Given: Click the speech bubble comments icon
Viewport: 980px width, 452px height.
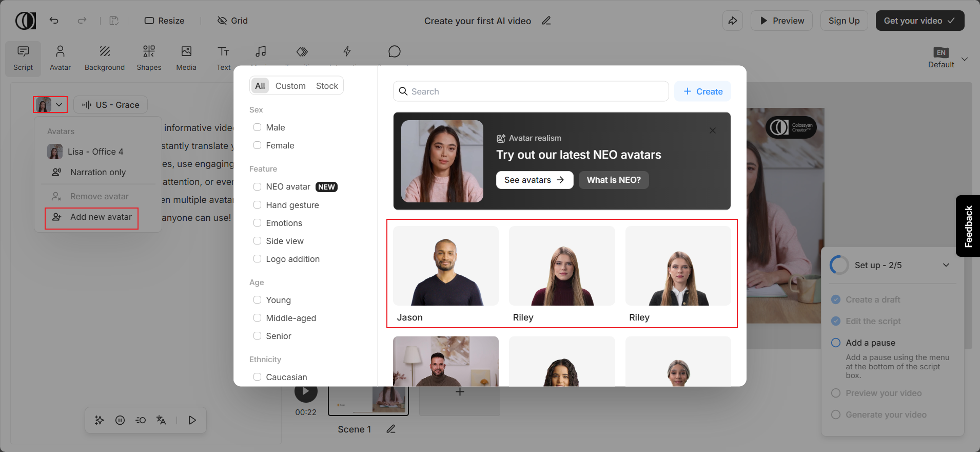Looking at the screenshot, I should click(x=394, y=51).
